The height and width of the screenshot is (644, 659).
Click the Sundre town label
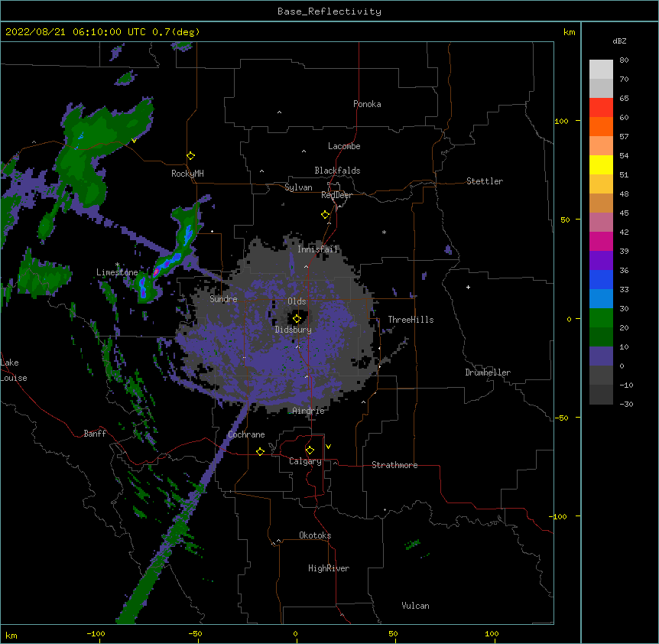point(223,299)
